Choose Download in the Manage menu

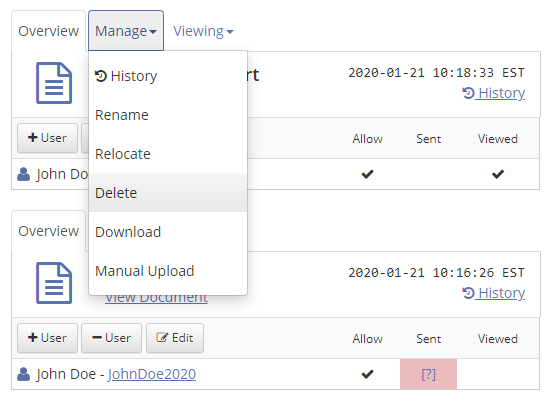pos(168,232)
